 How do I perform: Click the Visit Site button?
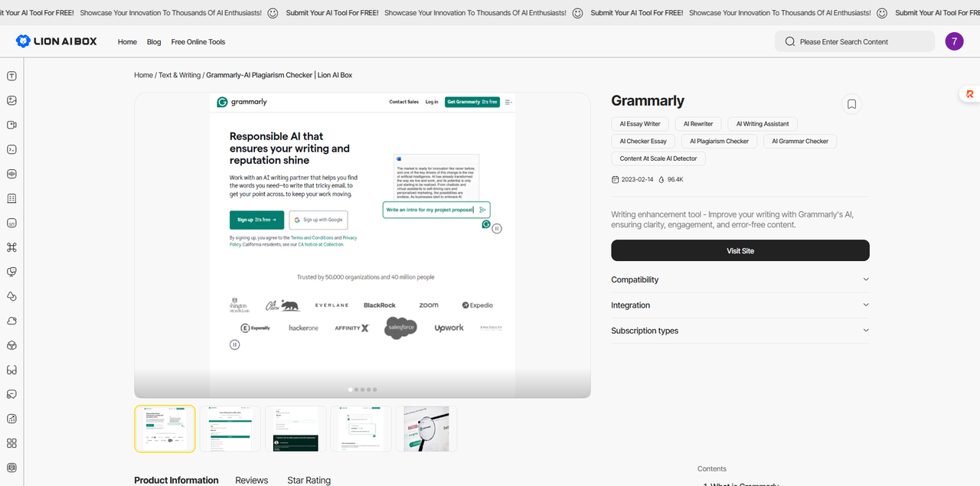(x=740, y=250)
